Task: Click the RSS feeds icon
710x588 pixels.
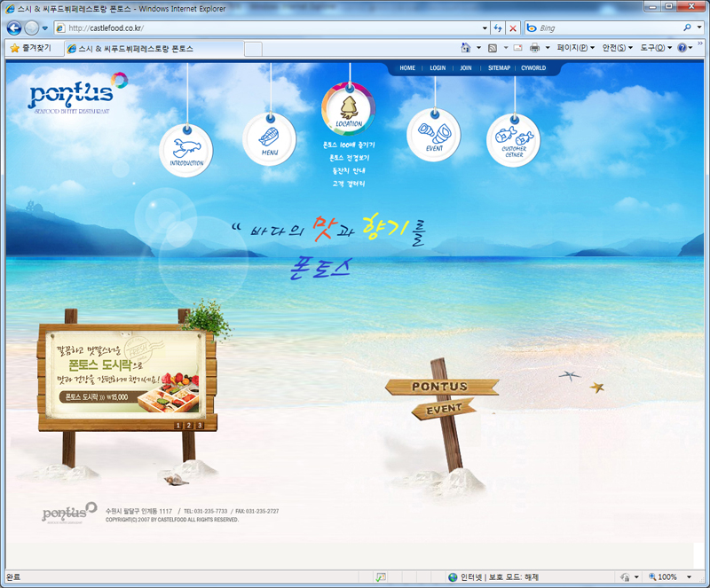Action: point(493,48)
